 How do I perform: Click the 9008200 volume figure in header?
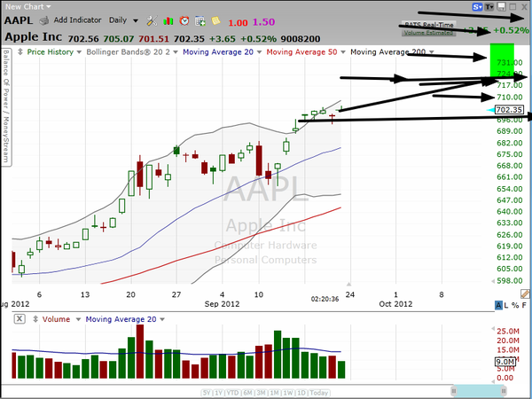tap(301, 39)
